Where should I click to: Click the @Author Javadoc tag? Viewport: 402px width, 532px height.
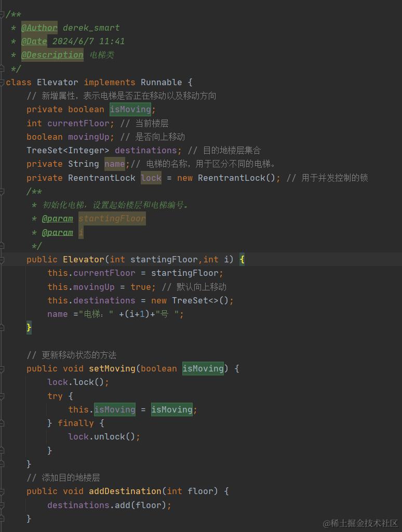tap(39, 28)
